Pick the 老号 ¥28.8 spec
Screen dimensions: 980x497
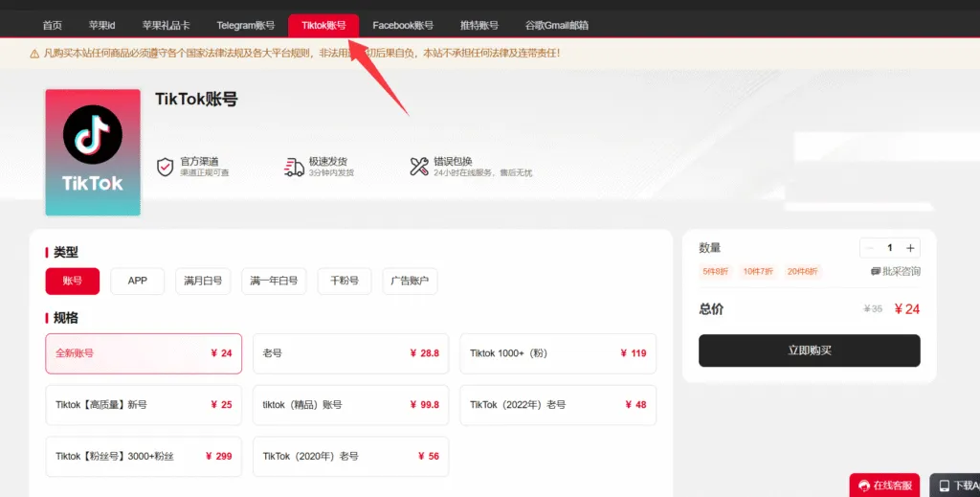pyautogui.click(x=350, y=354)
